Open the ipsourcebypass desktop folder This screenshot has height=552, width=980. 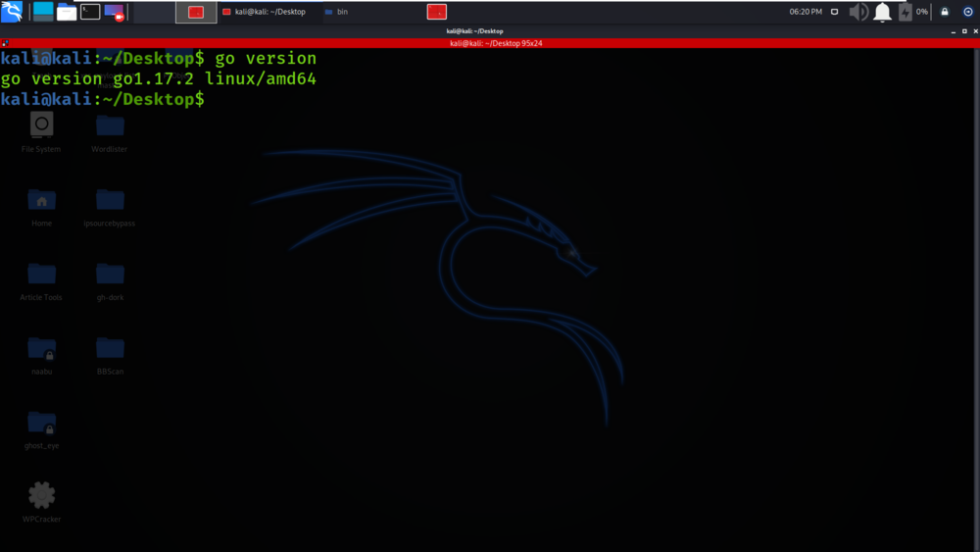110,207
